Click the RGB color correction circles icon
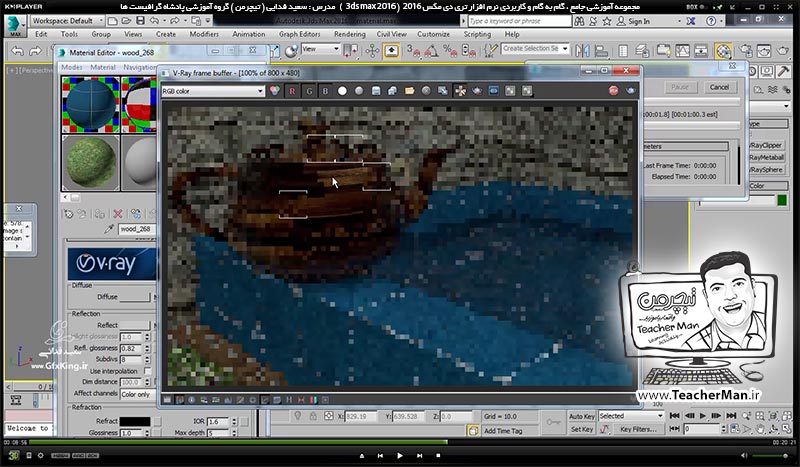800x467 pixels. click(275, 91)
